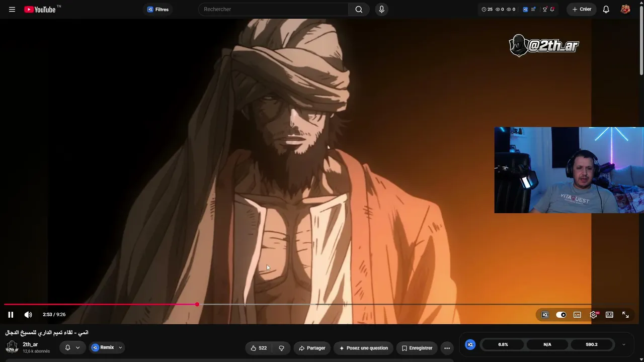644x362 pixels.
Task: Click the Arabic video title text
Action: pyautogui.click(x=47, y=333)
